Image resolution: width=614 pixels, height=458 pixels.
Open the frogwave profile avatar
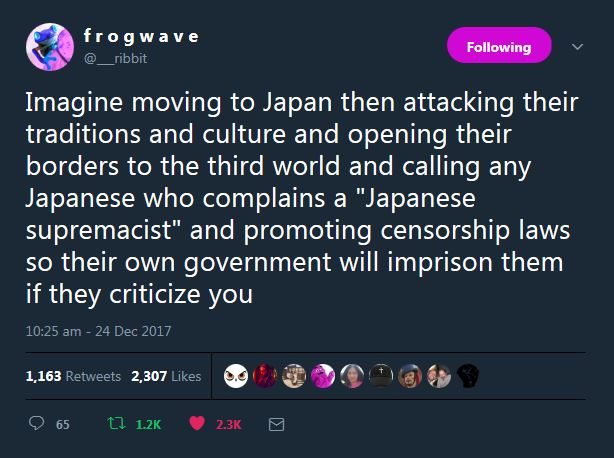click(x=50, y=47)
